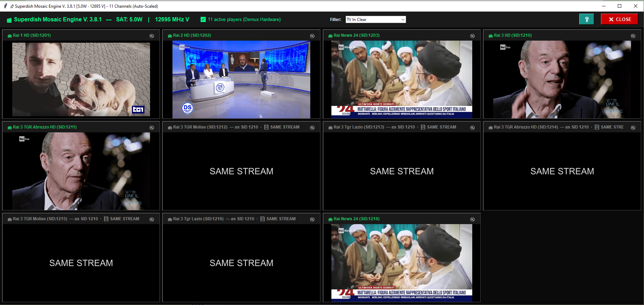Click document icon before SAME STREAM in SID:1216 header
644x305 pixels.
(x=263, y=219)
